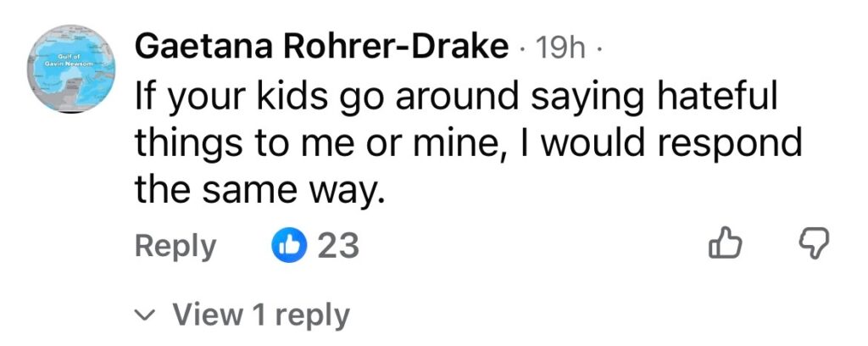Open the 19h timestamp link
The width and height of the screenshot is (868, 346).
(x=562, y=49)
